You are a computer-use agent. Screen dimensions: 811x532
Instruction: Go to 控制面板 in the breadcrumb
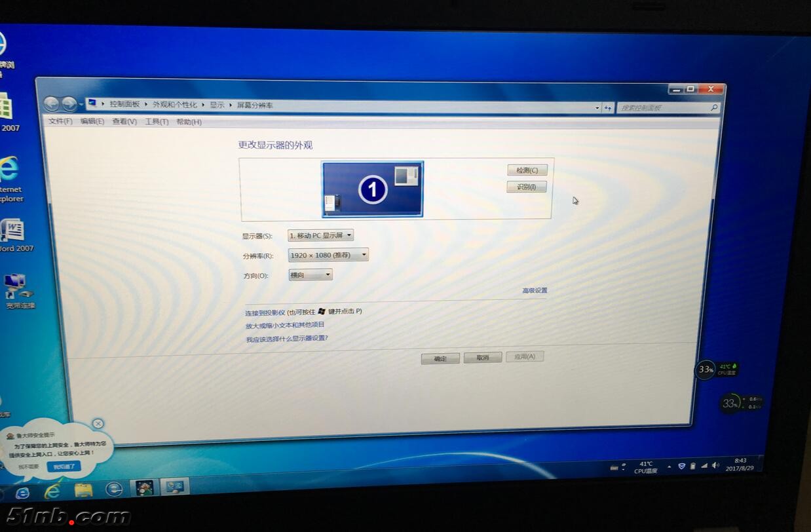tap(124, 104)
